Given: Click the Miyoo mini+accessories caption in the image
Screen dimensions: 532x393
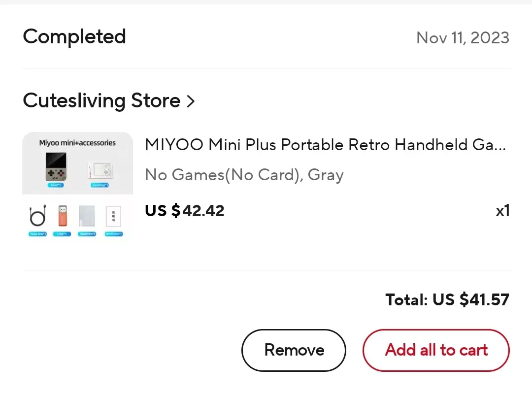Looking at the screenshot, I should pos(77,142).
